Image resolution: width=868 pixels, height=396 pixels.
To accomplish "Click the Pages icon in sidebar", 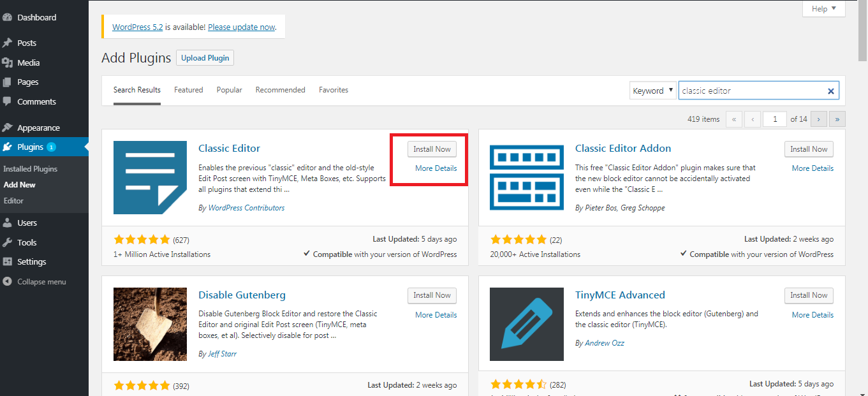I will point(8,82).
